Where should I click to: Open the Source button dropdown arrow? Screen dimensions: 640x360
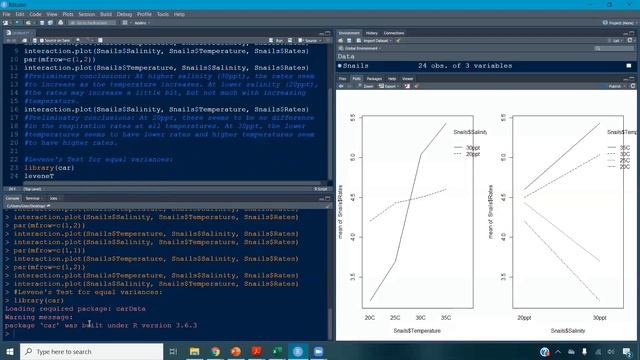click(320, 40)
